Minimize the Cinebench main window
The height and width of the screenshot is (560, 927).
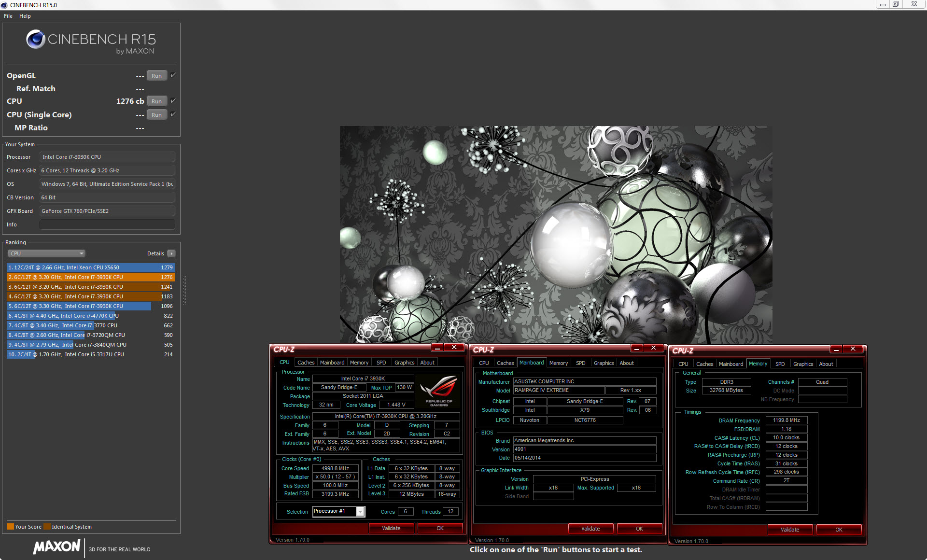point(883,4)
